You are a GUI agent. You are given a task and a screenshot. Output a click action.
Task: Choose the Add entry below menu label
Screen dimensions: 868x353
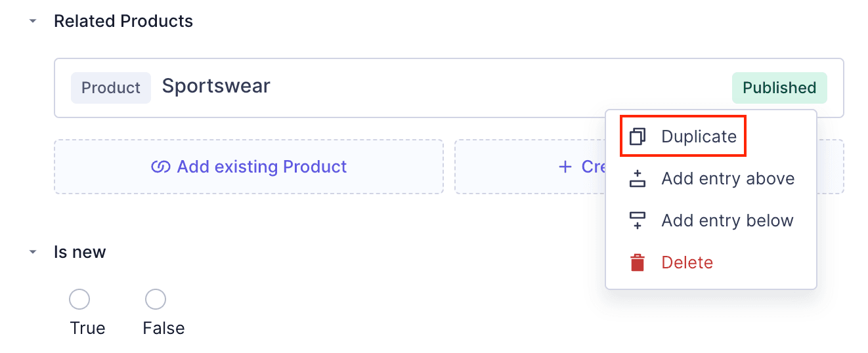(x=727, y=220)
